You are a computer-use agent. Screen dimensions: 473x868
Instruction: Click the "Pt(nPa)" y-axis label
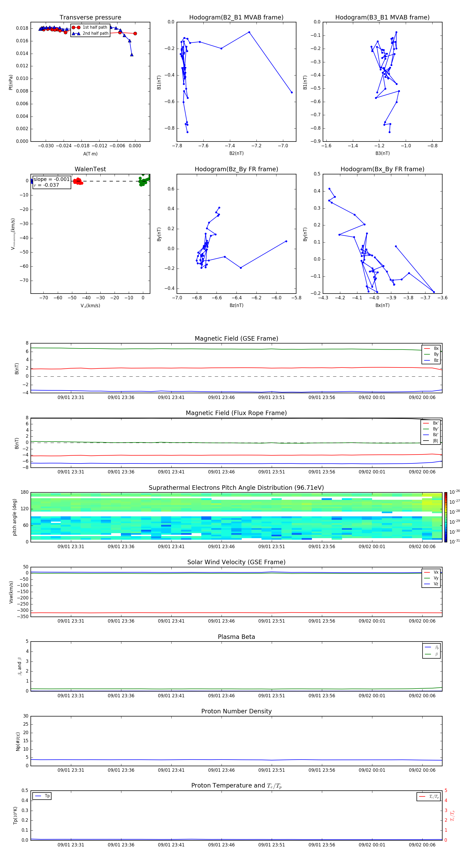tap(11, 82)
